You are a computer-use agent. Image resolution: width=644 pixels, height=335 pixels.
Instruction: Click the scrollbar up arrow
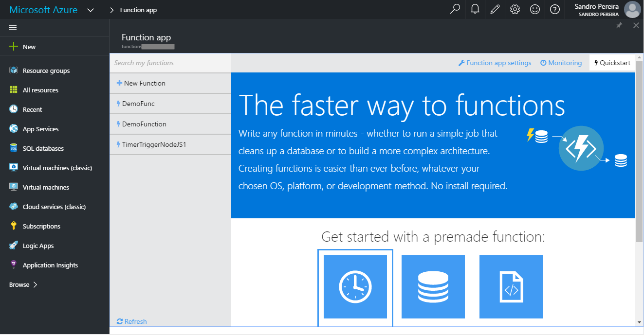[640, 57]
